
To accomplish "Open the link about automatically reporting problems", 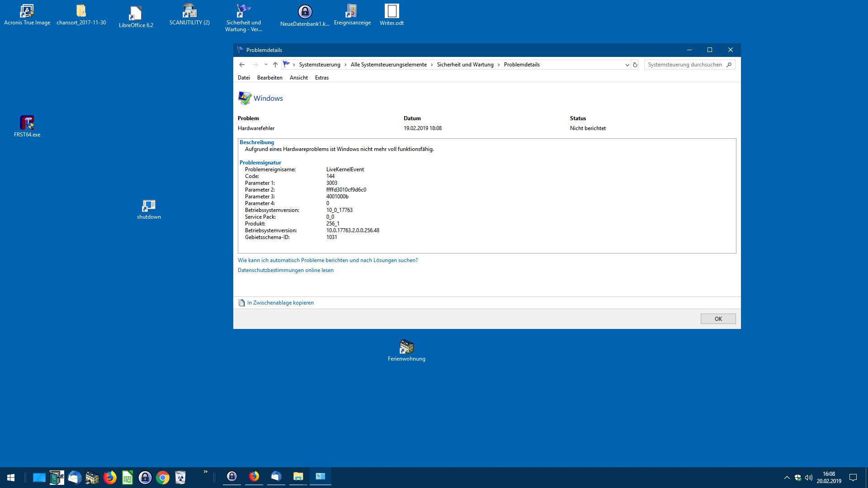I will (328, 260).
